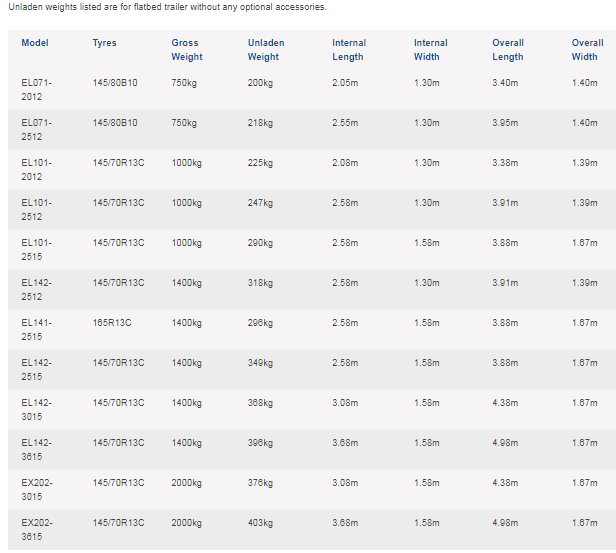Click the Unladen Weight column header

pos(265,50)
